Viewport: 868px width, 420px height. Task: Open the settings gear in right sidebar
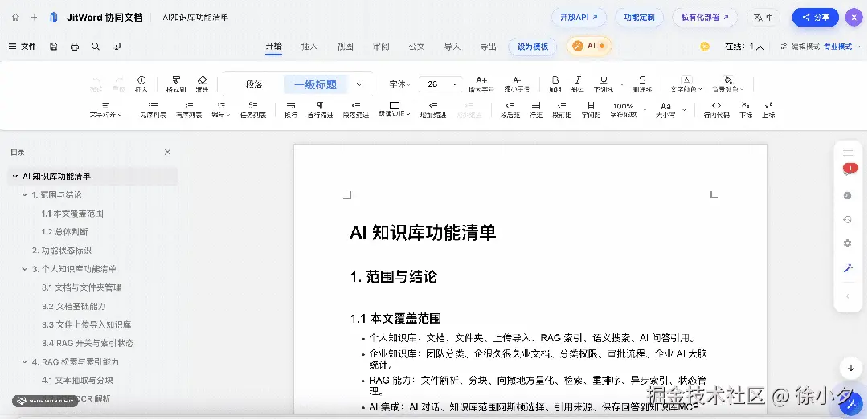pos(848,243)
